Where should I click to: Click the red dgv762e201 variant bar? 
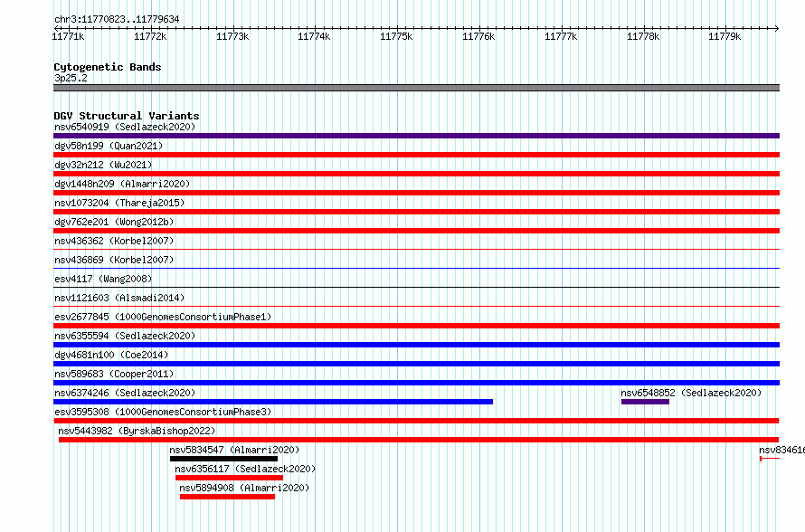pyautogui.click(x=416, y=231)
